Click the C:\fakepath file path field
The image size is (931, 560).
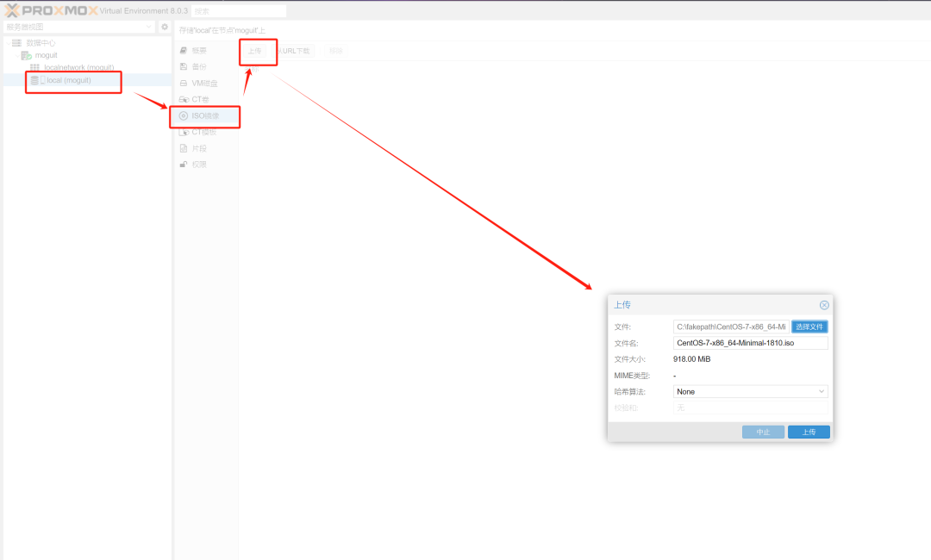[731, 327]
